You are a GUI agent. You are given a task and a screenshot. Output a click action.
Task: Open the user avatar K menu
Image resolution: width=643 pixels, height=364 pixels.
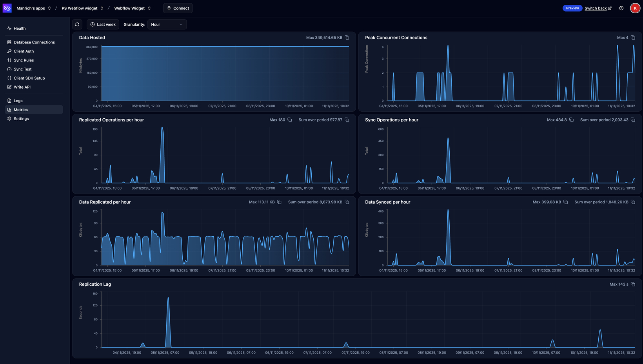[x=635, y=8]
